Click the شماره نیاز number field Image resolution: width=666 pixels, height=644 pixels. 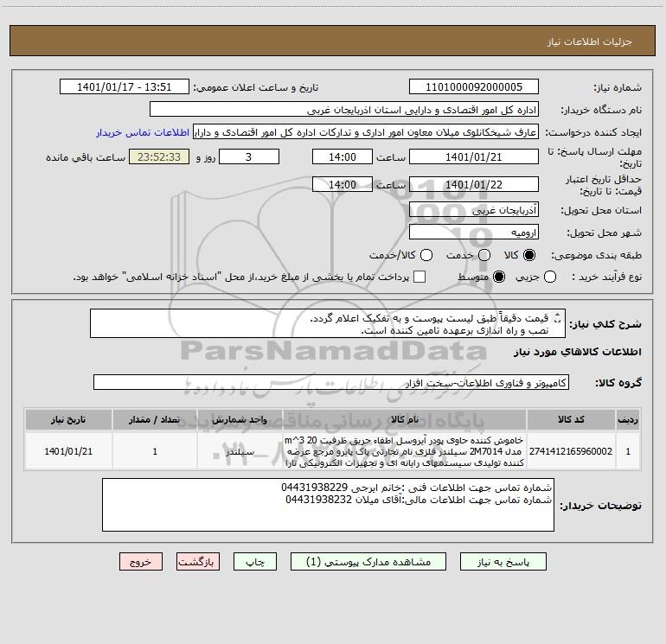click(x=474, y=86)
